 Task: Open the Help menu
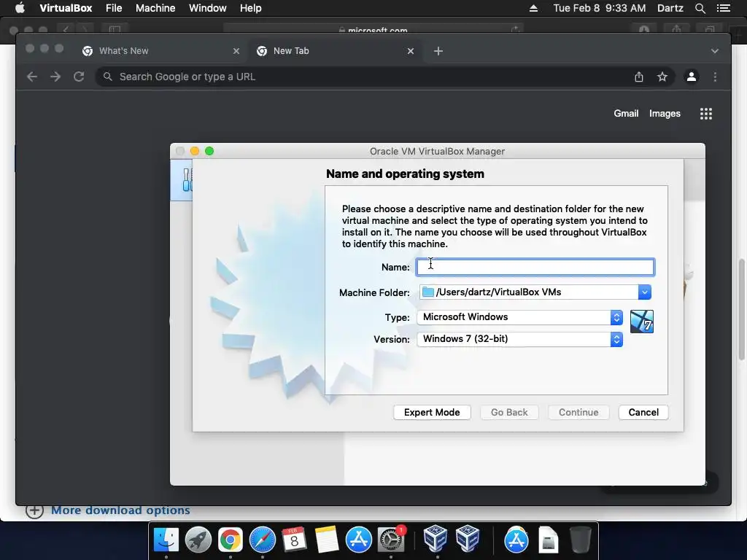[x=251, y=8]
